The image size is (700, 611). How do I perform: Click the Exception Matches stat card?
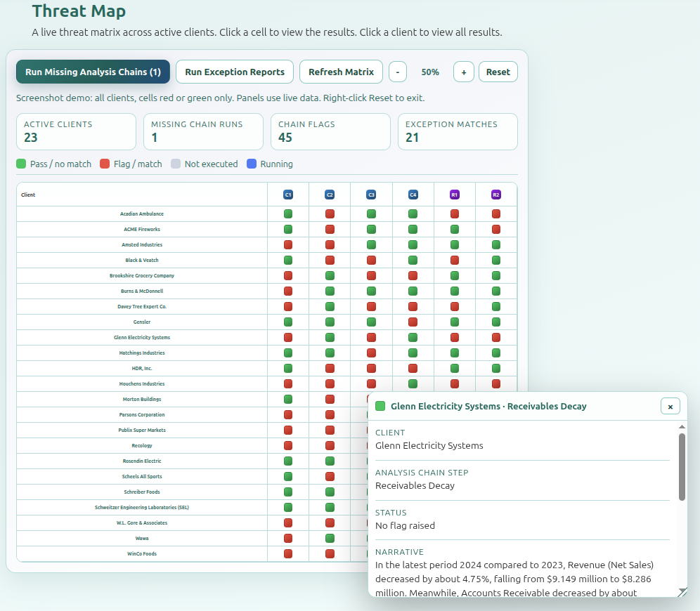458,131
